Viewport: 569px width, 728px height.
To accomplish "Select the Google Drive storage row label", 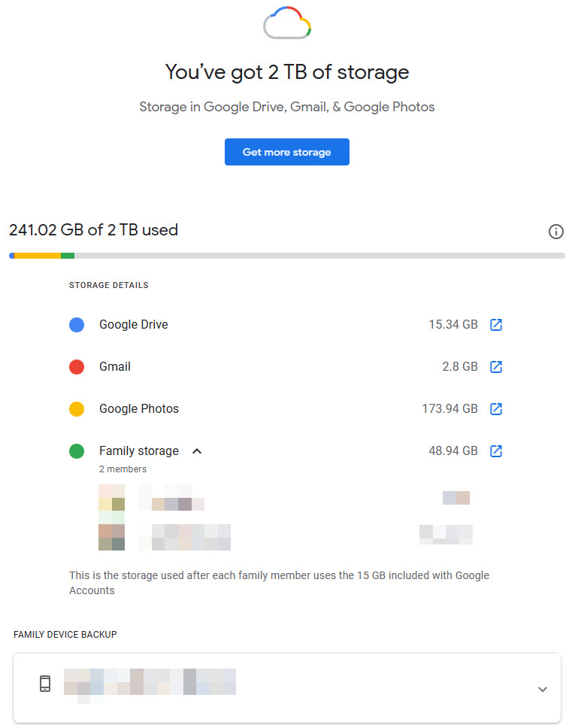I will (134, 325).
